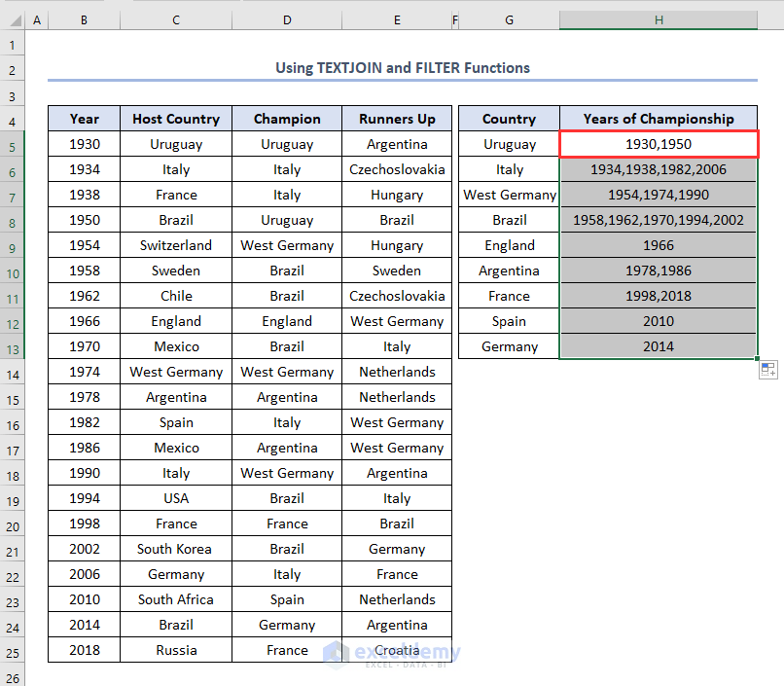784x686 pixels.
Task: Select the row 4 header
Action: 13,120
